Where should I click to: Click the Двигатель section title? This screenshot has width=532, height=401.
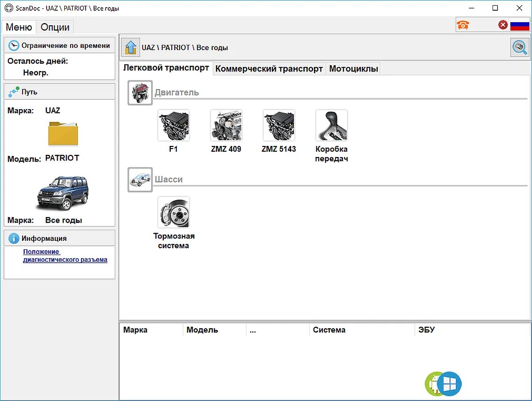click(x=176, y=93)
